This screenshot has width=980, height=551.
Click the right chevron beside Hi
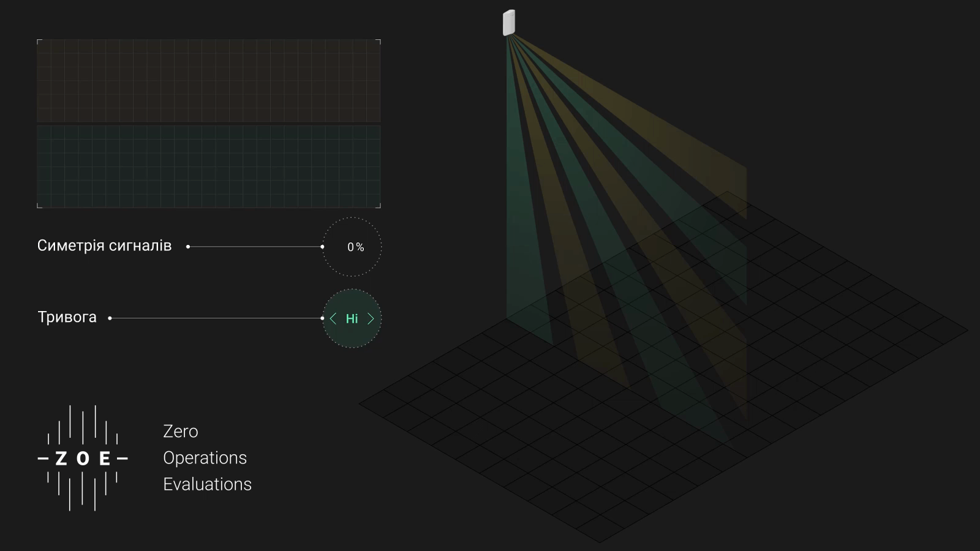pyautogui.click(x=371, y=318)
